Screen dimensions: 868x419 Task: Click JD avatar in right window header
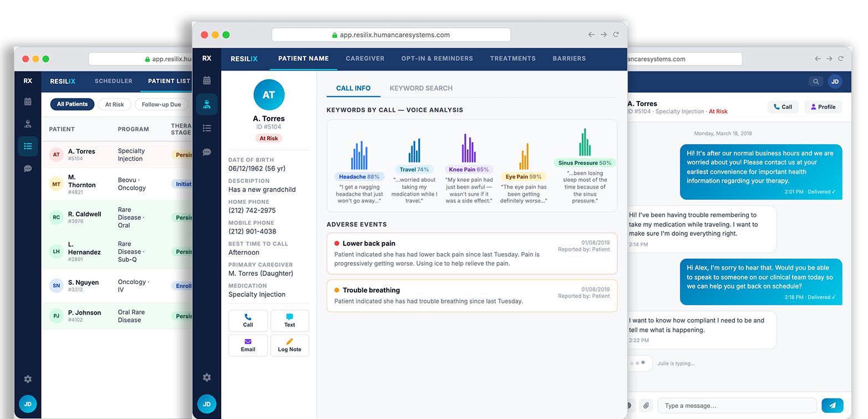835,82
